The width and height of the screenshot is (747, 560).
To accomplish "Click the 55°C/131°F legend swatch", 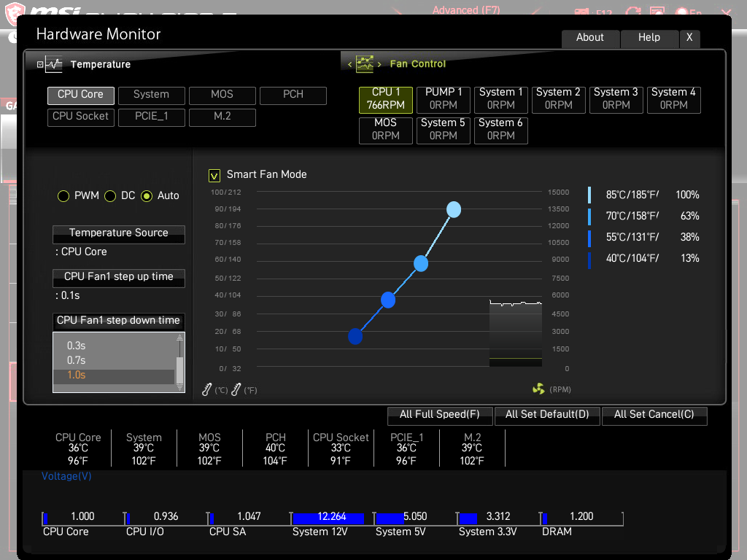I will (x=589, y=238).
